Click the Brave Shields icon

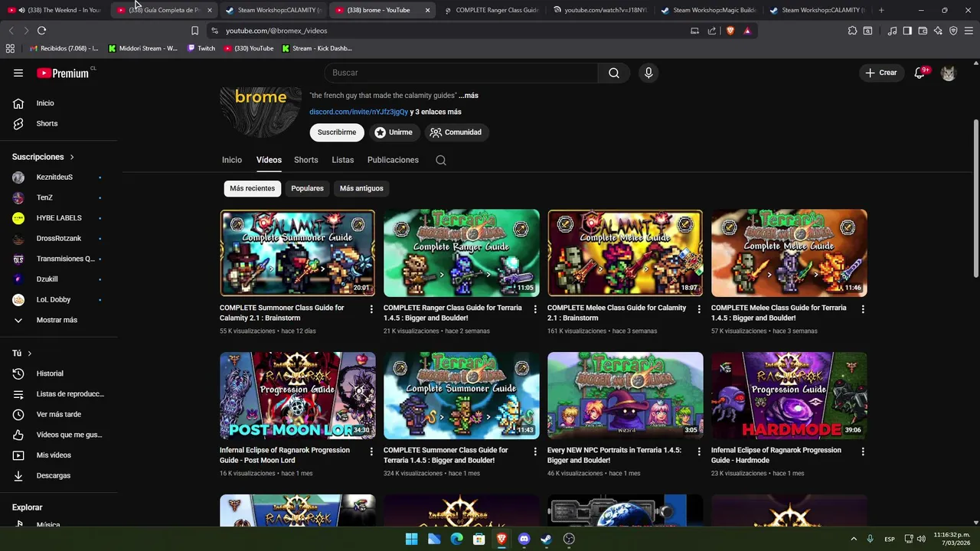click(x=730, y=31)
